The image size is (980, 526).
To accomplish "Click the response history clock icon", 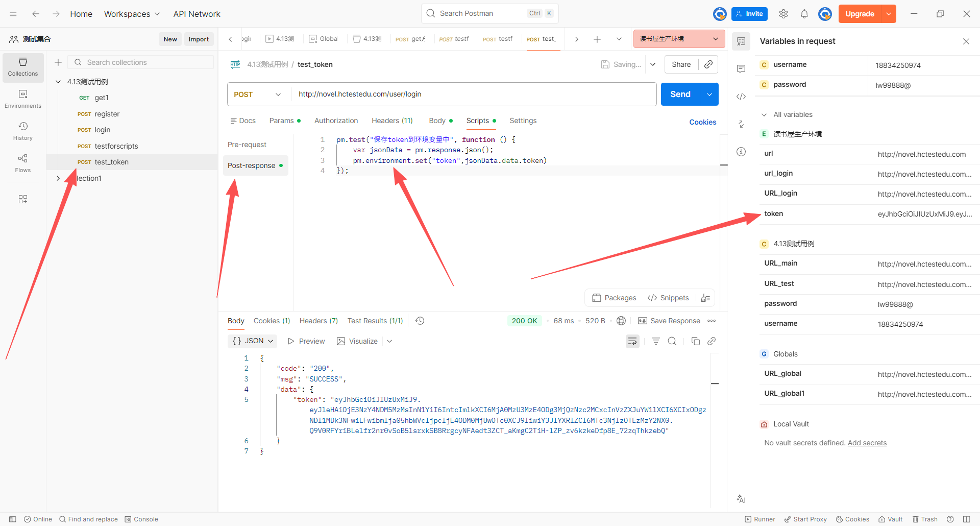I will pos(420,321).
